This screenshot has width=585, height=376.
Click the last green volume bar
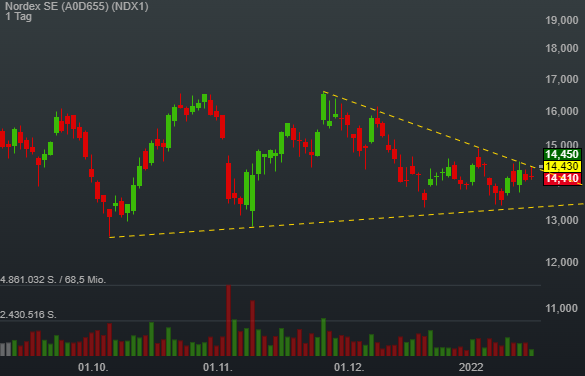click(531, 352)
